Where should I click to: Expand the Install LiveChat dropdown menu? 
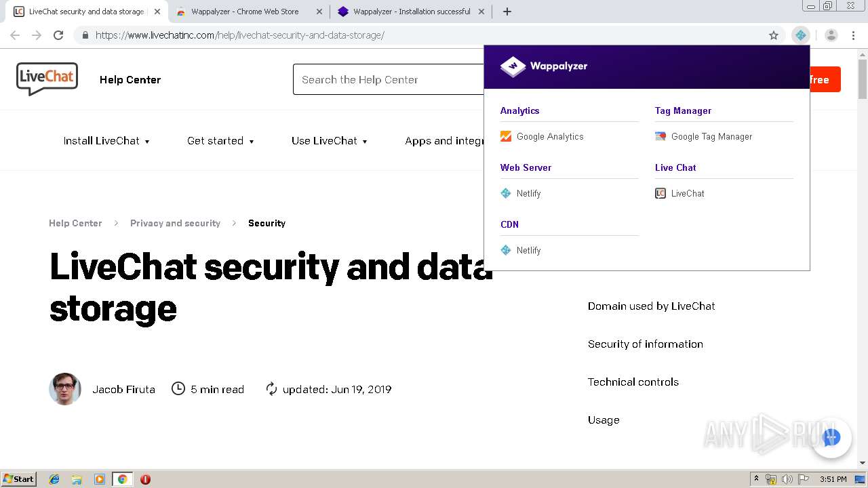point(106,141)
